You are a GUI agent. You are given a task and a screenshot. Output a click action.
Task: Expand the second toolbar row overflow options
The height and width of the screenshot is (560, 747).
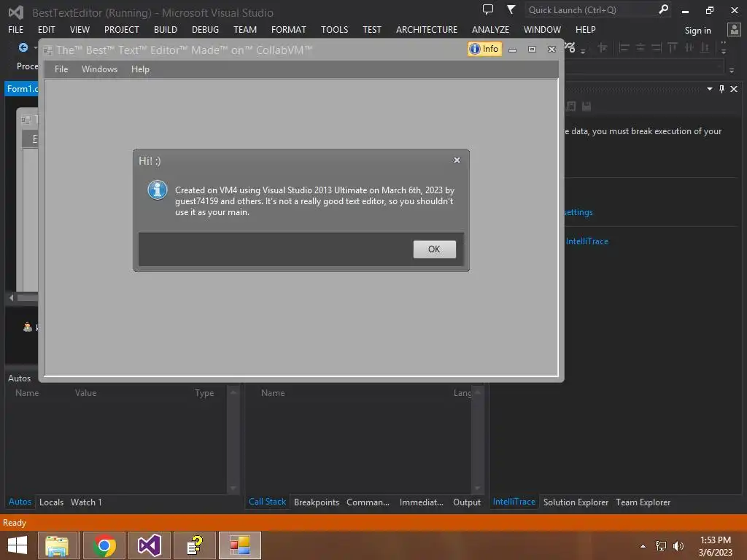click(732, 70)
